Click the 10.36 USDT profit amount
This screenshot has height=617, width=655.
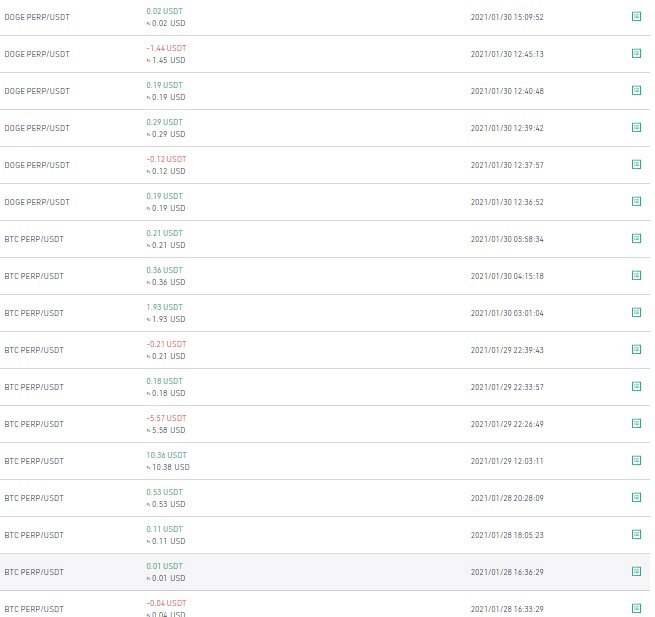tap(166, 455)
